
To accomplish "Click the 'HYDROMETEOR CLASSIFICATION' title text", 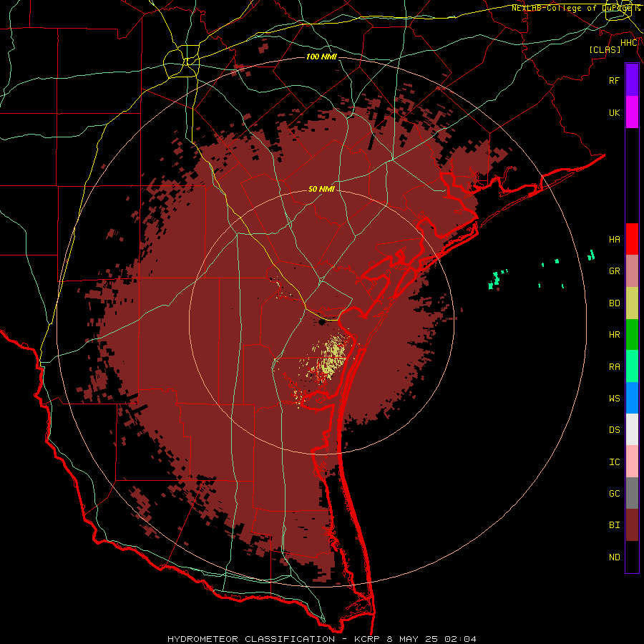I will tap(251, 639).
